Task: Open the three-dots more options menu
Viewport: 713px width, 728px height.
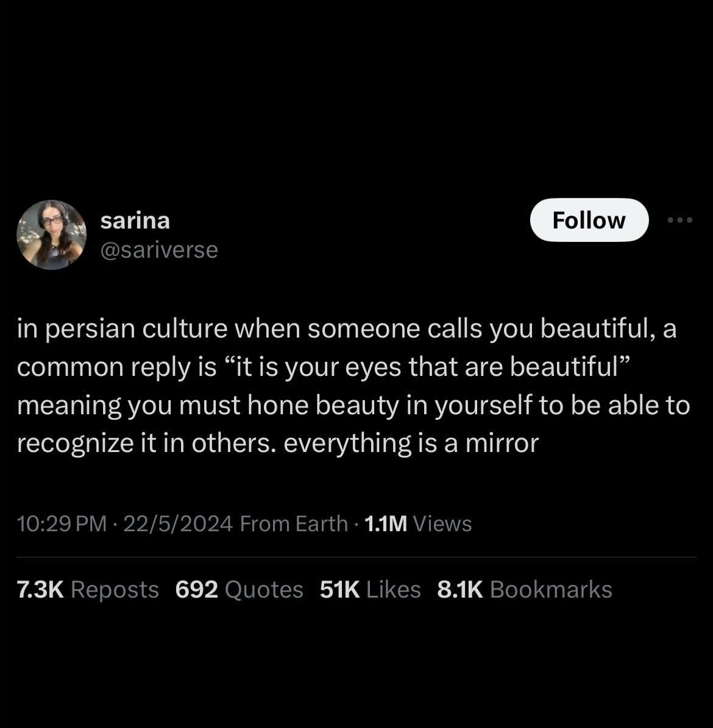Action: point(680,219)
